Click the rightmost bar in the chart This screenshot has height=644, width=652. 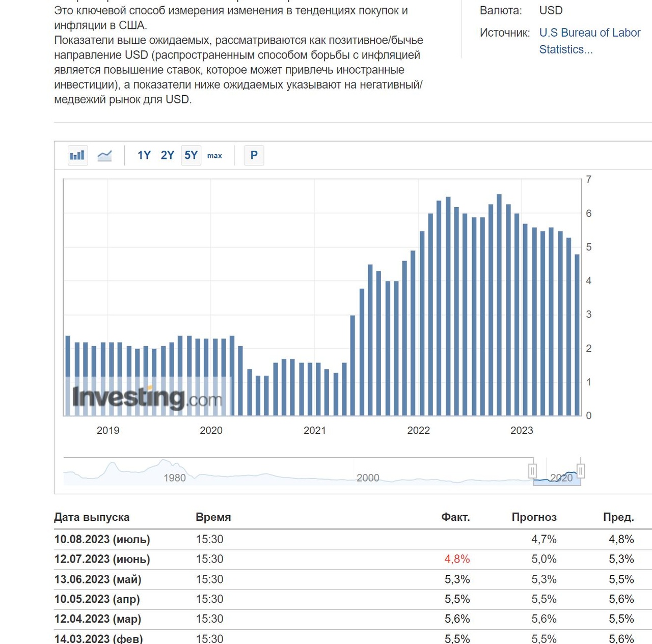[x=577, y=335]
